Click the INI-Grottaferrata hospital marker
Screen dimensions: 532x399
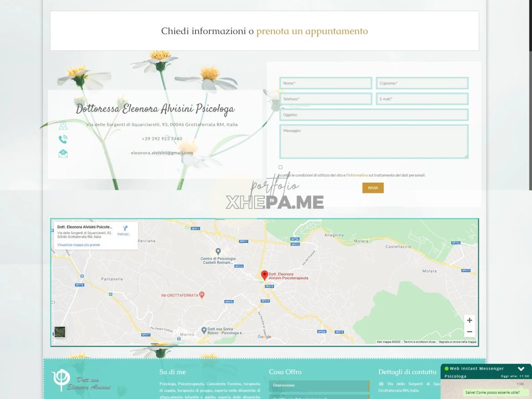tap(202, 294)
